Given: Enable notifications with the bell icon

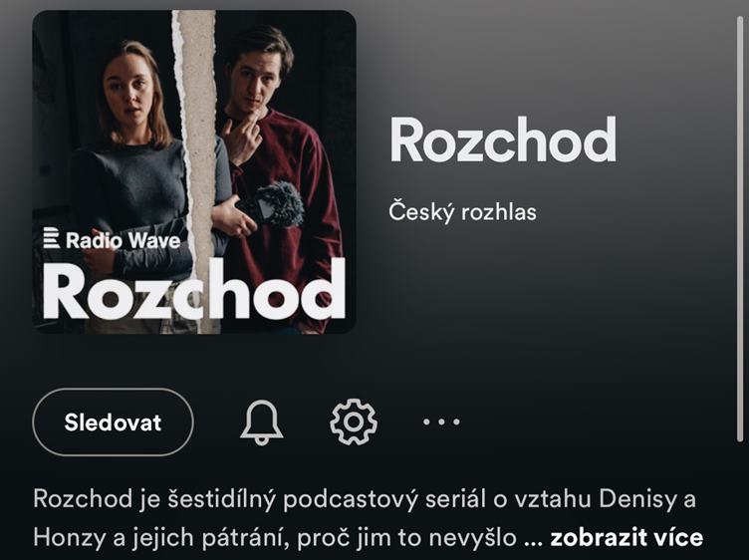Looking at the screenshot, I should coord(261,422).
